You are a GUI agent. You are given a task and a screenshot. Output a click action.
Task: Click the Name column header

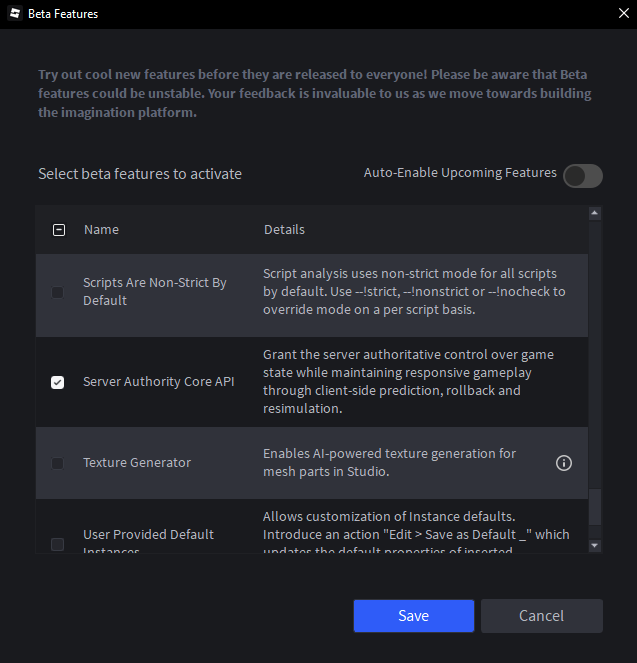[101, 230]
